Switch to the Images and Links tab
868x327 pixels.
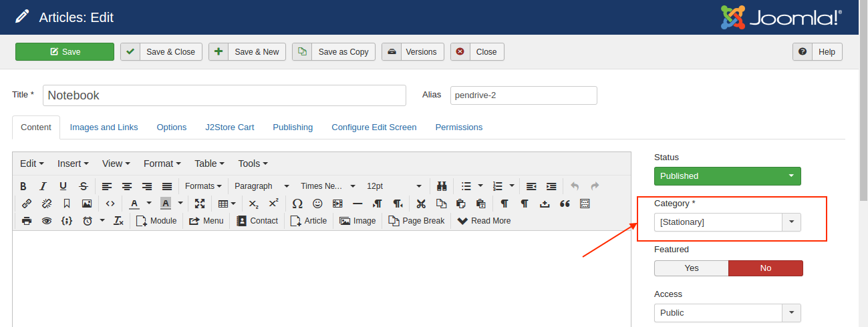coord(104,127)
